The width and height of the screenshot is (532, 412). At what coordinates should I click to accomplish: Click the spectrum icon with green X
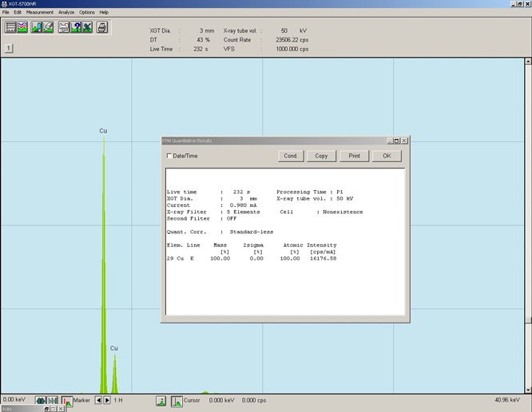tap(87, 27)
